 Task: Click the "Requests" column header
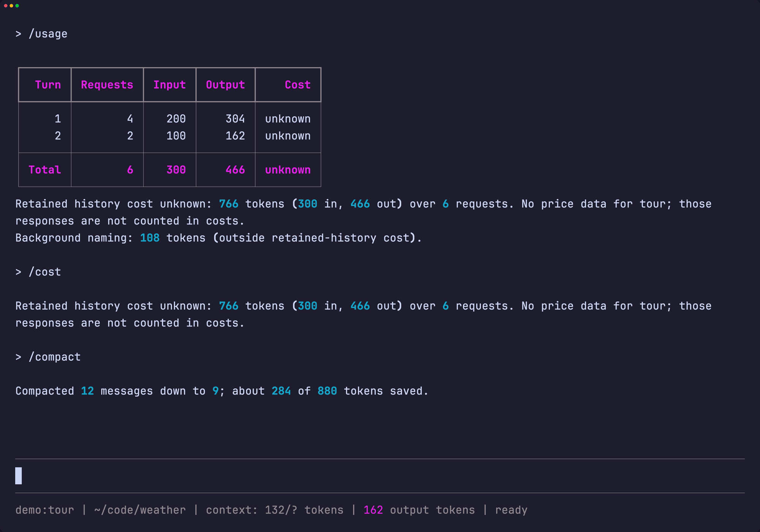[107, 85]
